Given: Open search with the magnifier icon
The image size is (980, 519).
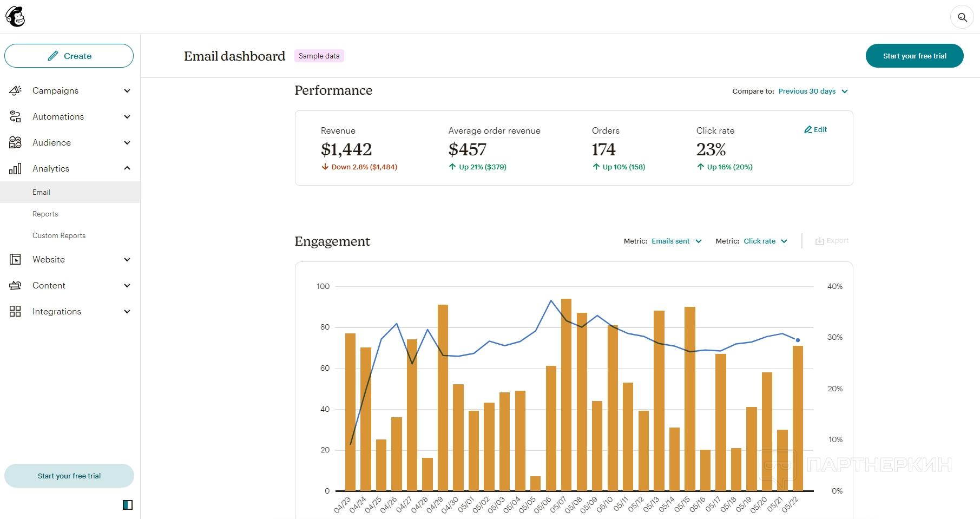Looking at the screenshot, I should (962, 17).
